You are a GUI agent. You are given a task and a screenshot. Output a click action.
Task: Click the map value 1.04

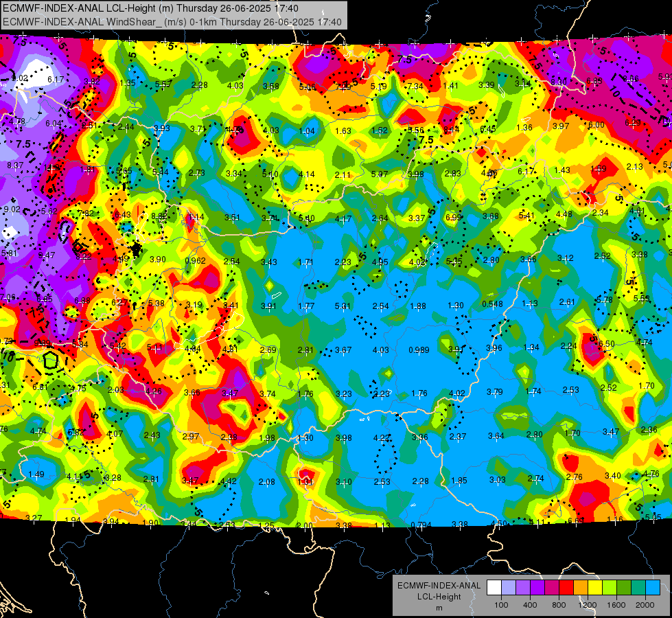[307, 130]
